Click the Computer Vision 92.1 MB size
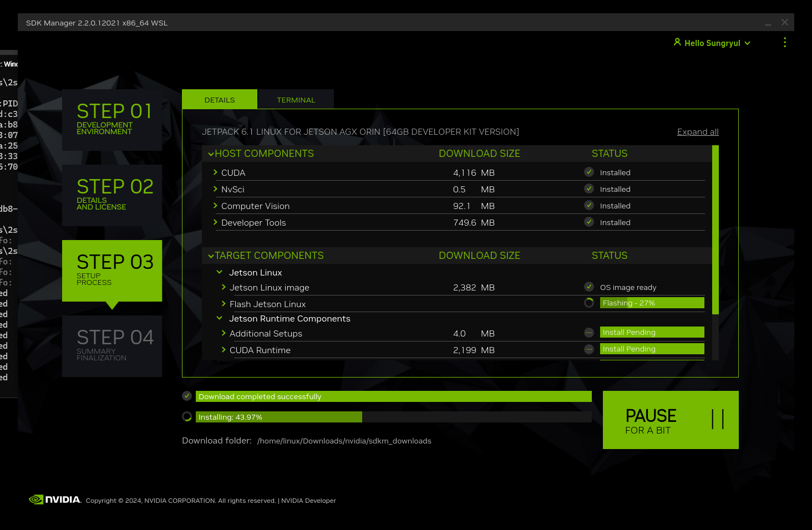The height and width of the screenshot is (530, 812). point(474,206)
